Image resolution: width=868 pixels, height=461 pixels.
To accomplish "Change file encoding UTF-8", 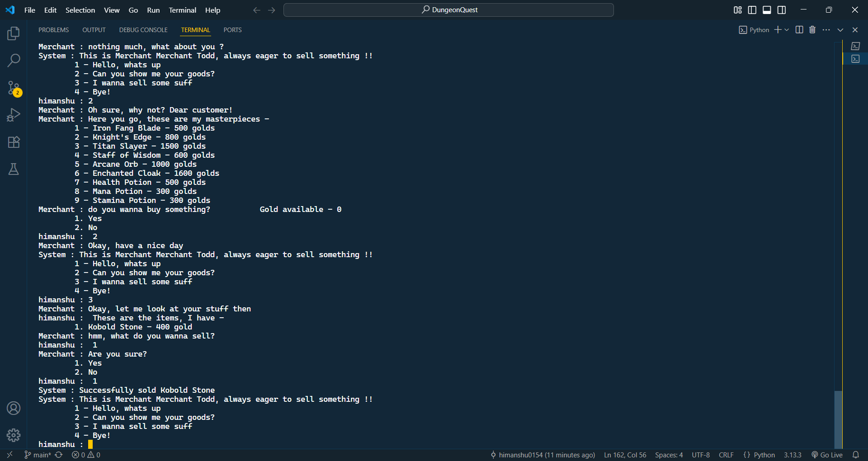I will pos(701,455).
